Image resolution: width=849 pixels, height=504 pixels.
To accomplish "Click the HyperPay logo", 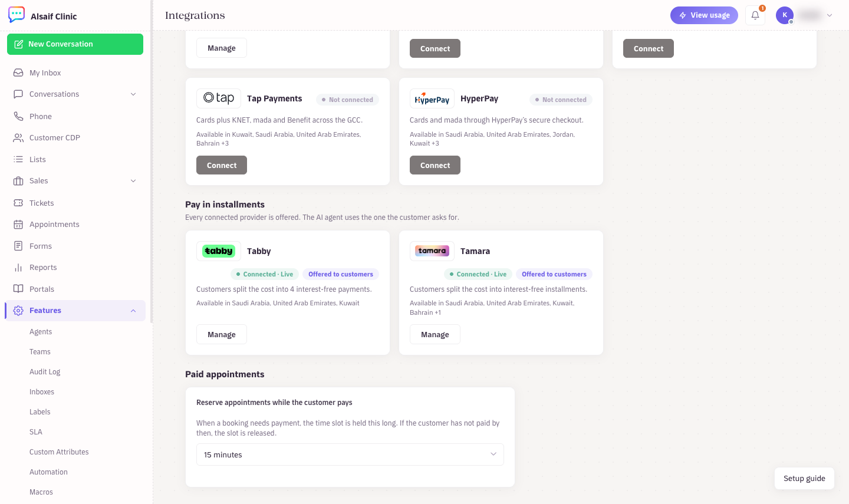I will tap(432, 98).
